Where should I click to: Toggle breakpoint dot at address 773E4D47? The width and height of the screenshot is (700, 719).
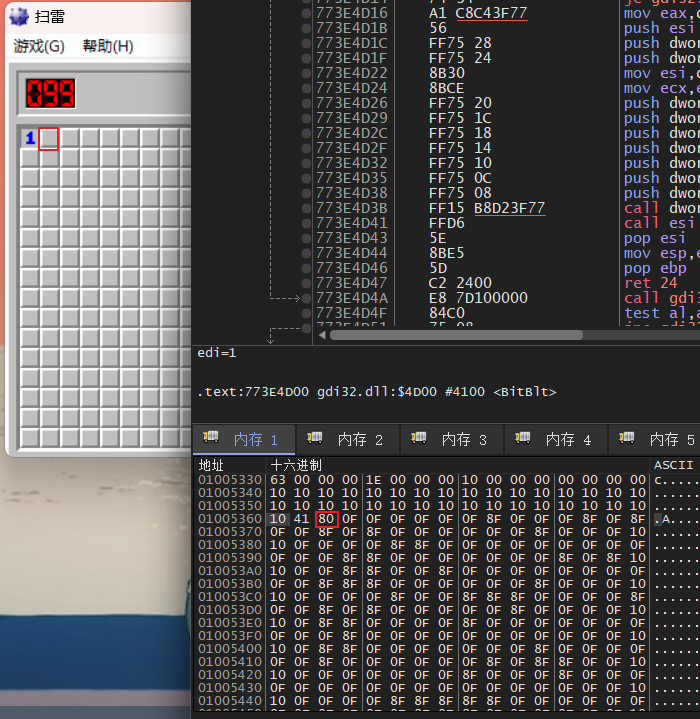pyautogui.click(x=306, y=283)
